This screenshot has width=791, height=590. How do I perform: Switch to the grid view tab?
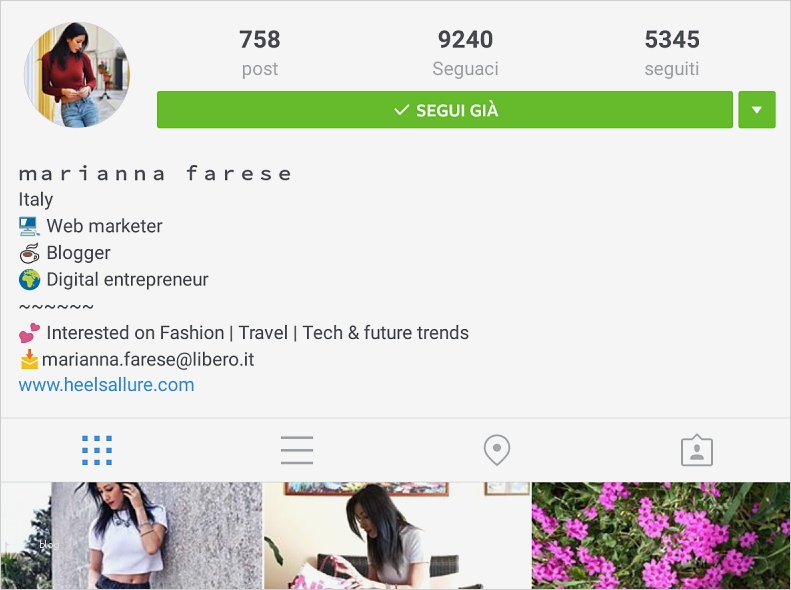coord(97,450)
